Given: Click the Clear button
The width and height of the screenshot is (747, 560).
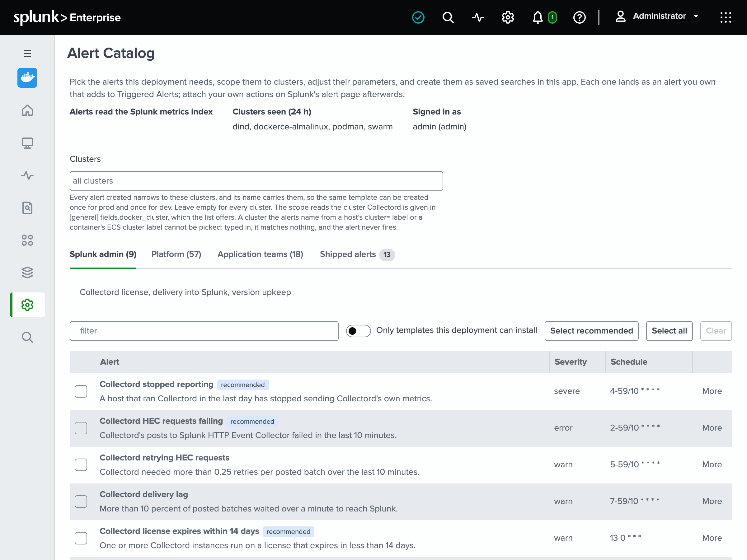Looking at the screenshot, I should coord(716,331).
